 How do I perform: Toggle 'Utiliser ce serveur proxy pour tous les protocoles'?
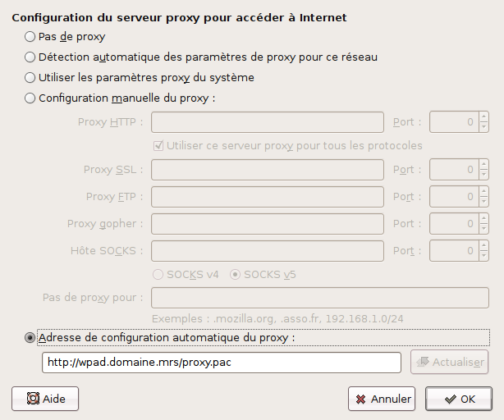click(159, 146)
